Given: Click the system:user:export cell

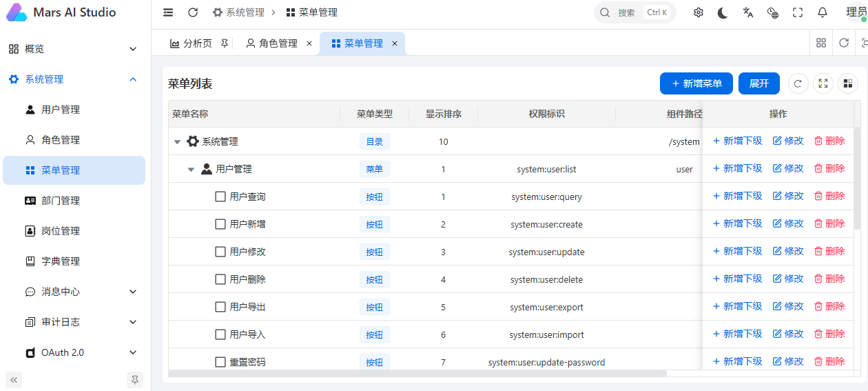Looking at the screenshot, I should [546, 307].
